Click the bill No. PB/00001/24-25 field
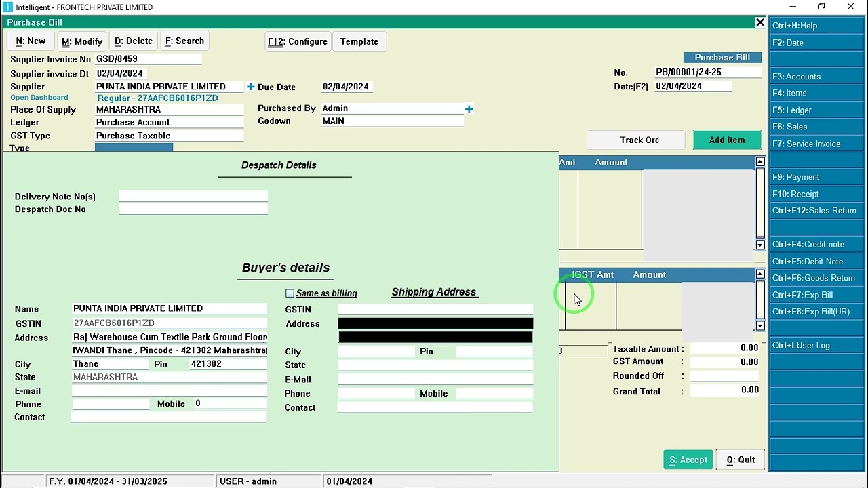This screenshot has width=868, height=488. click(x=708, y=73)
